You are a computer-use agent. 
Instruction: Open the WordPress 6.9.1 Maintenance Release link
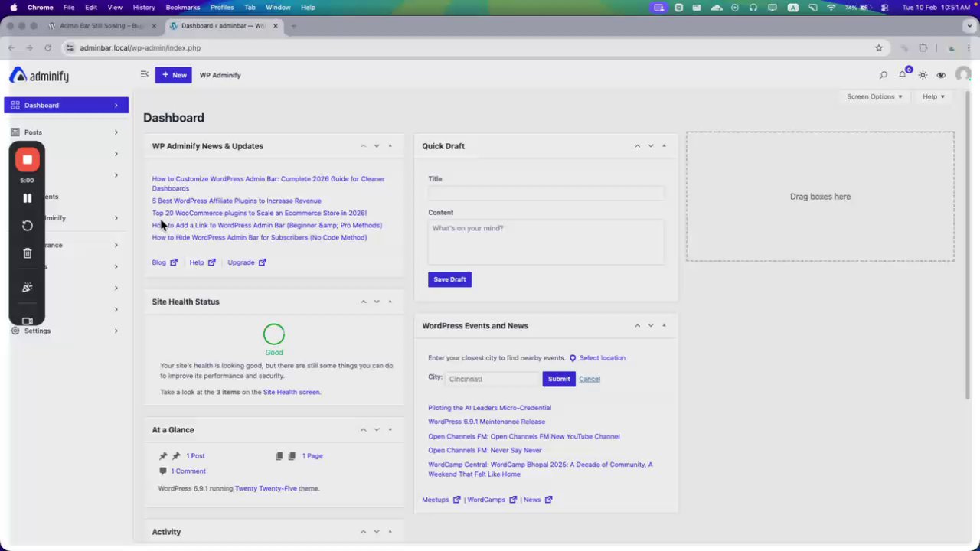click(487, 422)
